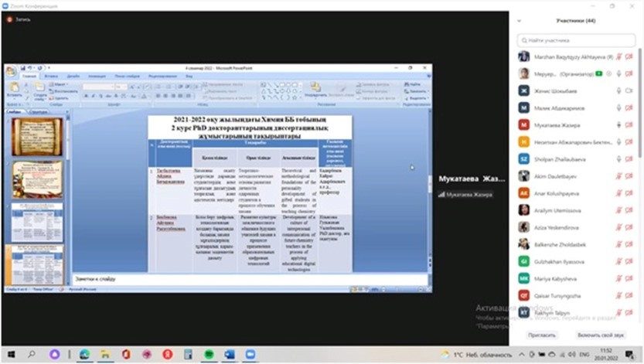The image size is (644, 364).
Task: Toggle italic formatting in PowerPoint ribbon
Action: [x=94, y=96]
